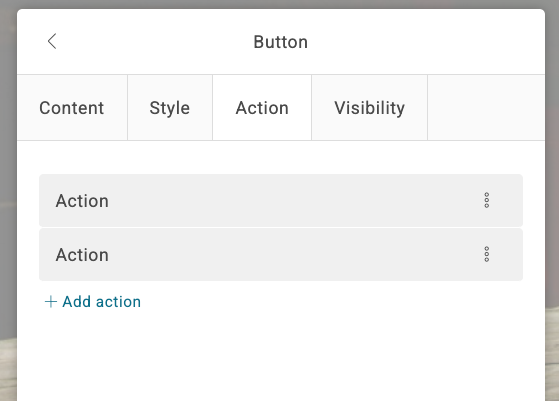Switch to the Content tab
This screenshot has width=559, height=401.
click(72, 108)
